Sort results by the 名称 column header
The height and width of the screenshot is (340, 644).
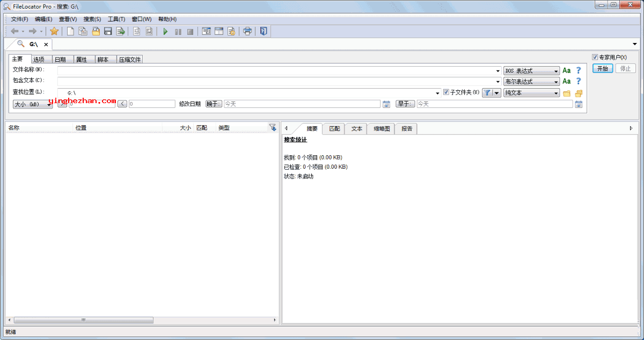(x=39, y=128)
